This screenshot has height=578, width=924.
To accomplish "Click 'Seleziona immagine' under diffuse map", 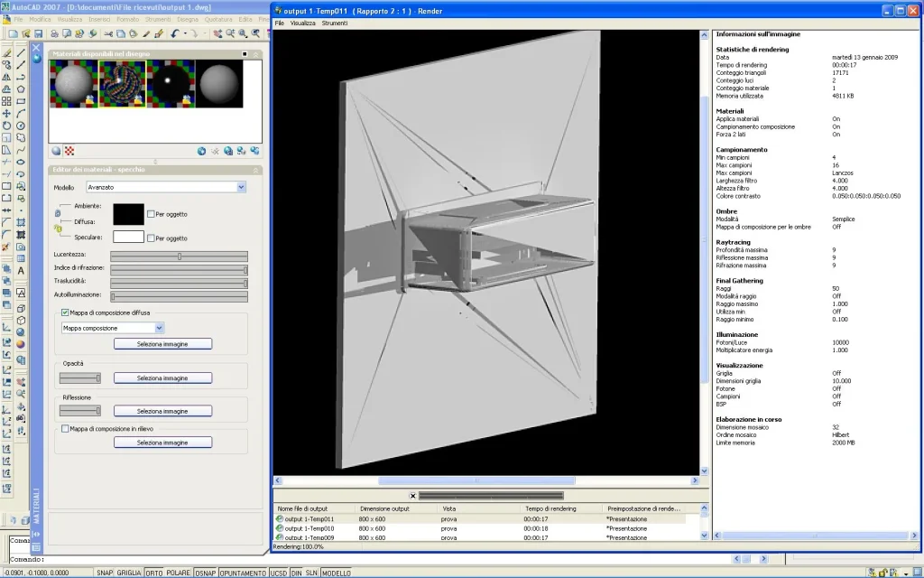I will 162,344.
